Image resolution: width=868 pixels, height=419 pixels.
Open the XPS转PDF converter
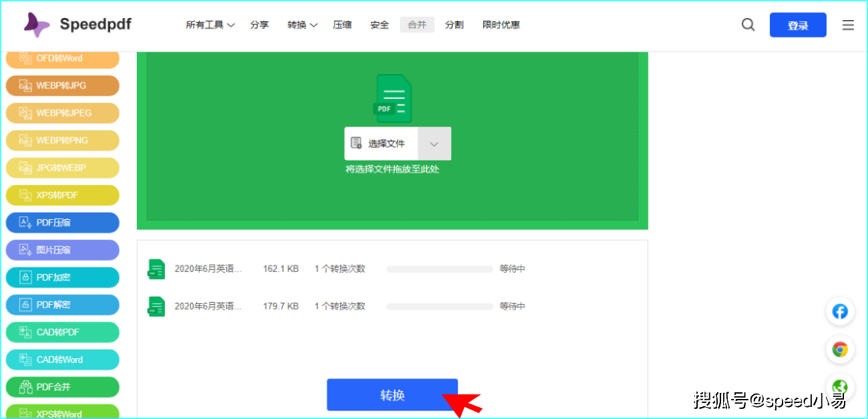(x=62, y=195)
